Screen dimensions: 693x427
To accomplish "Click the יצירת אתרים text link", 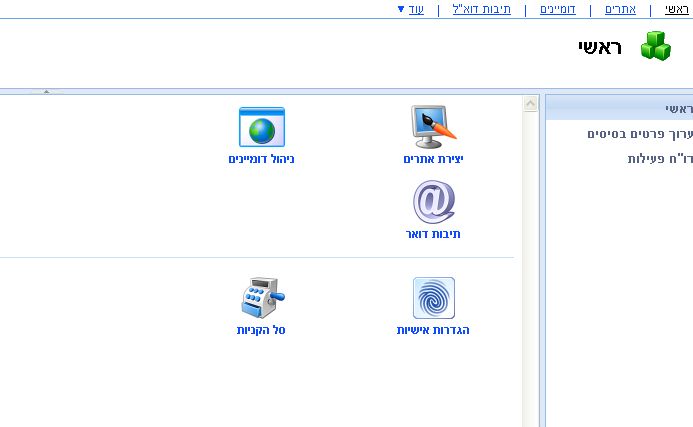I will click(433, 159).
